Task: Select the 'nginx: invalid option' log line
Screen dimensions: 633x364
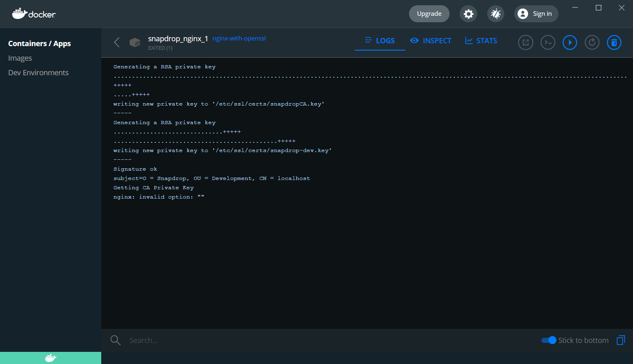Action: pyautogui.click(x=159, y=197)
